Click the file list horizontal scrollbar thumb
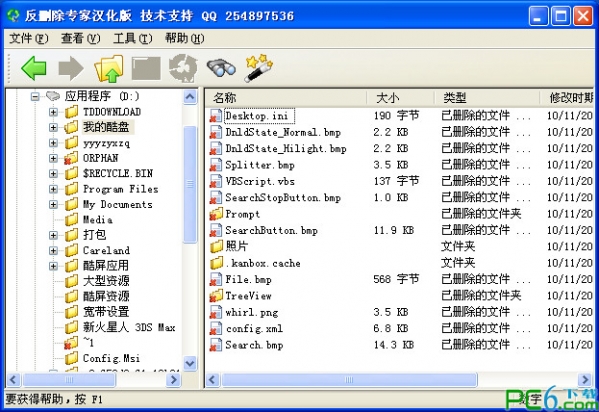Screen dimensions: 599x412 349,380
